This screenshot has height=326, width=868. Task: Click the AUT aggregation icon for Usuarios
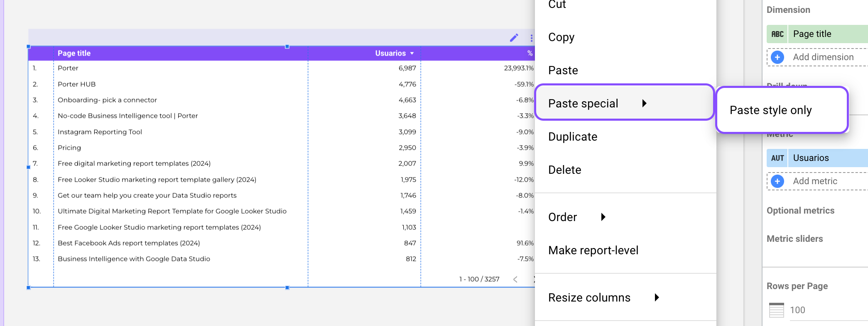point(777,158)
